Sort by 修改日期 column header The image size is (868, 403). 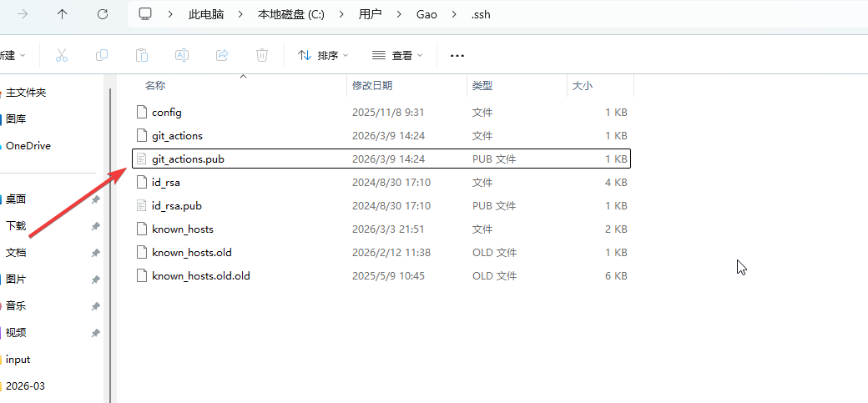[x=372, y=85]
